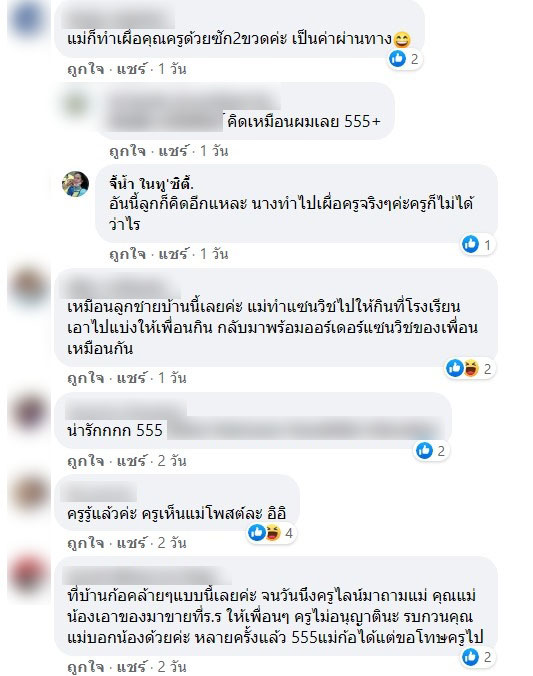Viewport: 533px width, 676px height.
Task: Click 2 วัน timestamp under ครูรู้แล้วค่ะ comment
Action: 172,543
